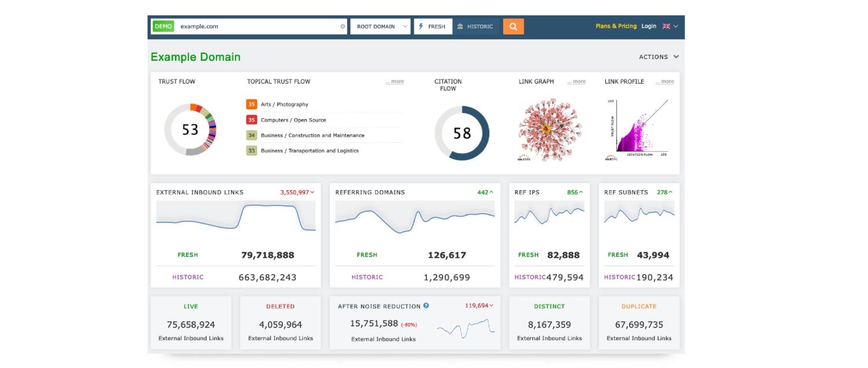The height and width of the screenshot is (368, 868).
Task: Open more link beside Link Profile
Action: click(x=665, y=82)
